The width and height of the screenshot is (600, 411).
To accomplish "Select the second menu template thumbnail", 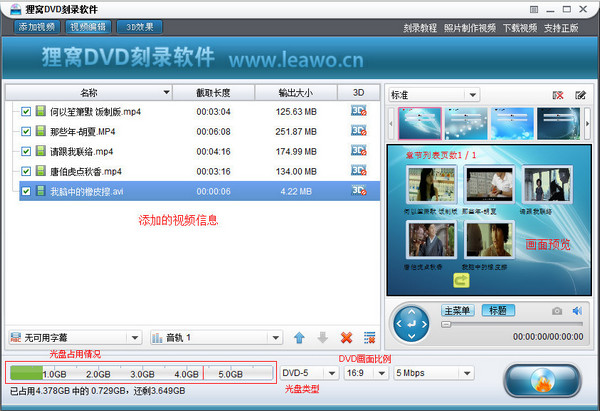I will click(466, 123).
